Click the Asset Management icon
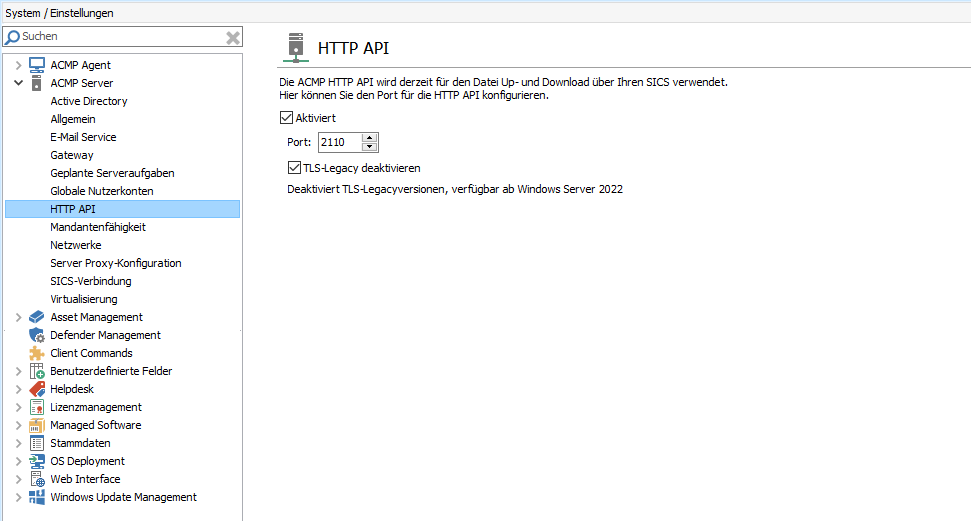The image size is (973, 530). [x=37, y=317]
